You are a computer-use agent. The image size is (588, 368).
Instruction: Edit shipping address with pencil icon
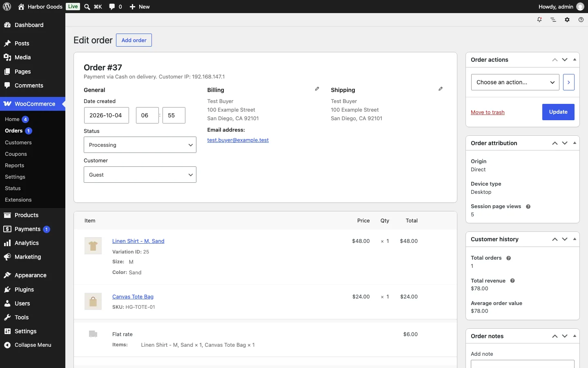[x=441, y=89]
